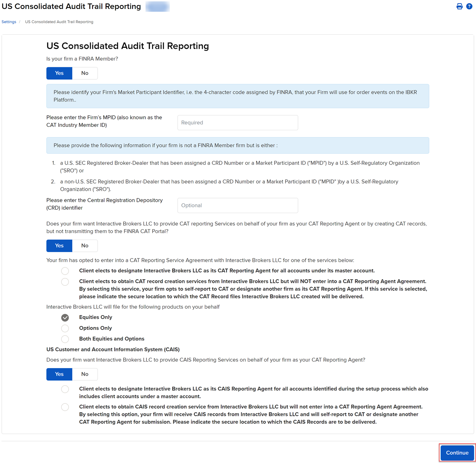
Task: Select "Yes" for CAT Reporting Services
Action: (x=59, y=246)
